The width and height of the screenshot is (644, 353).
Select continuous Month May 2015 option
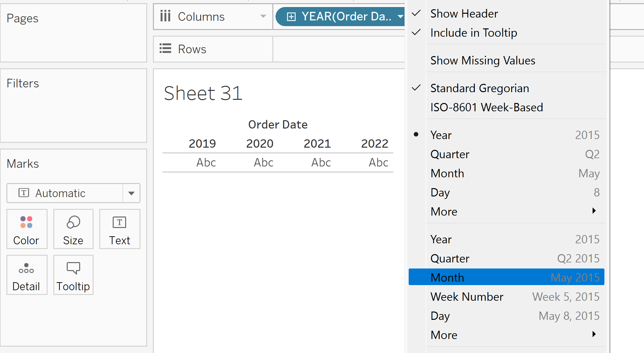(x=506, y=277)
